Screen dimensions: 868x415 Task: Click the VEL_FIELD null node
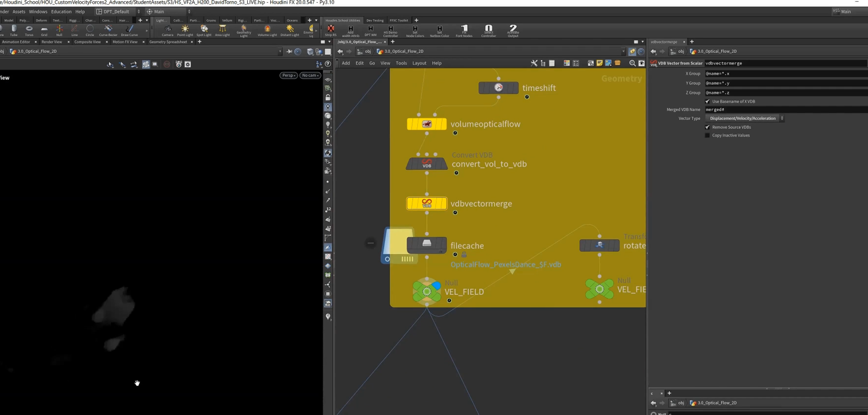(427, 291)
